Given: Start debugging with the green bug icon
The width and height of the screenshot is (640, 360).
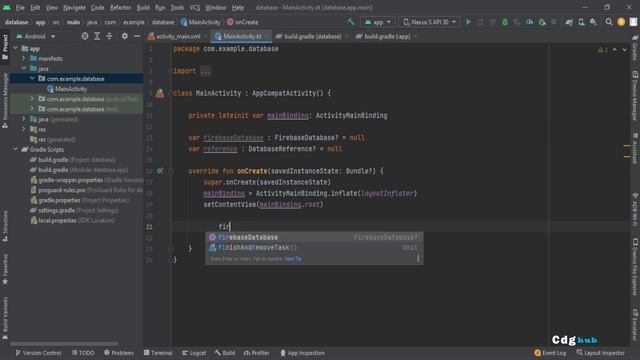Looking at the screenshot, I should 505,22.
